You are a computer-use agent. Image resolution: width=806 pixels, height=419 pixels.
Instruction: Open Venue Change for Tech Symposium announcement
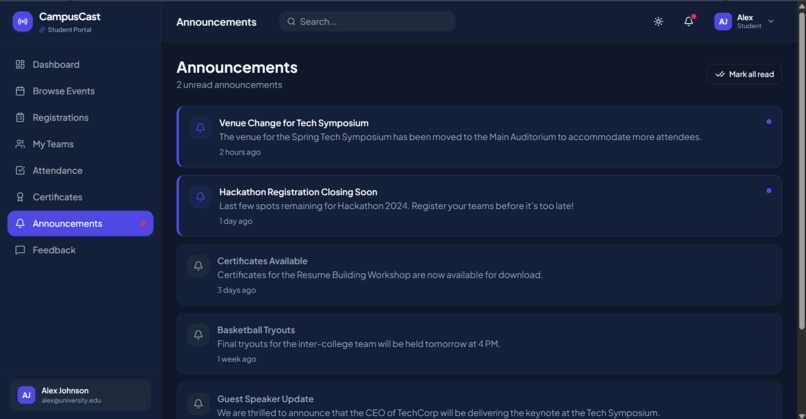click(x=479, y=137)
